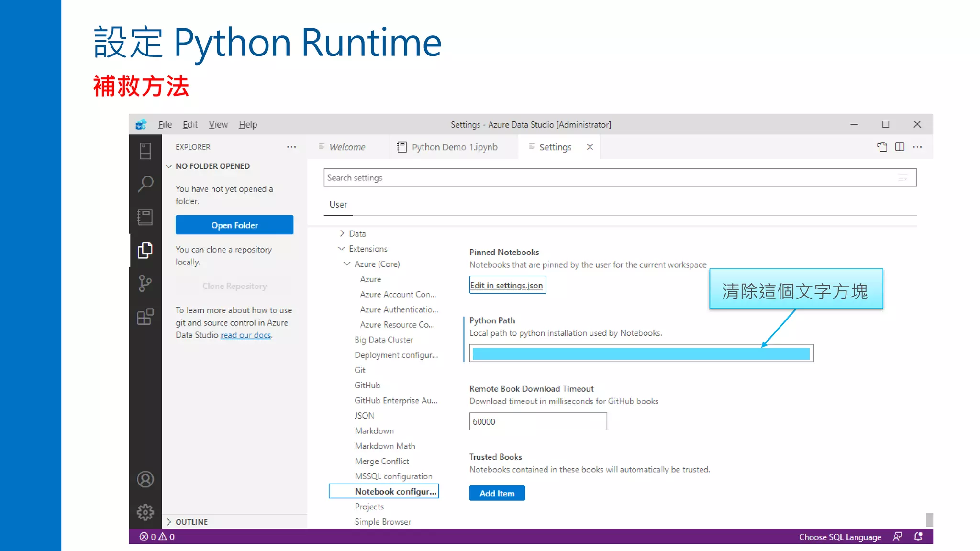Select Markdown settings item
The width and height of the screenshot is (980, 551).
point(374,431)
